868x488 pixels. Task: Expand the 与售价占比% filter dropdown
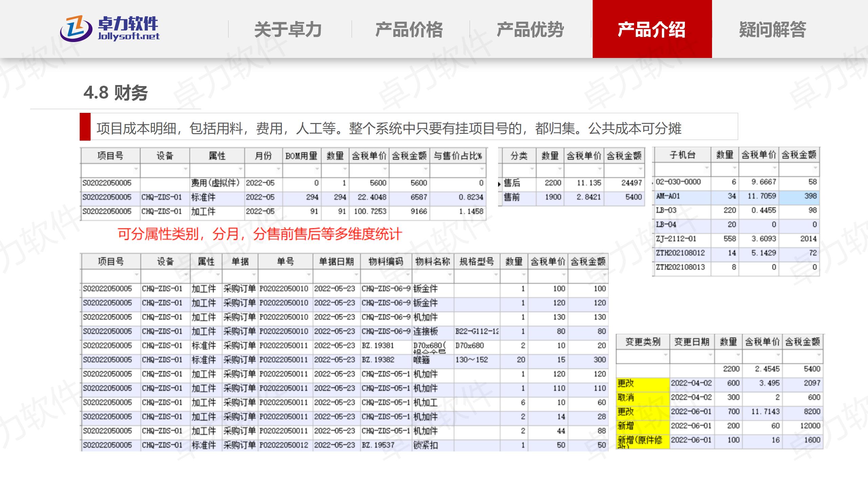[481, 169]
